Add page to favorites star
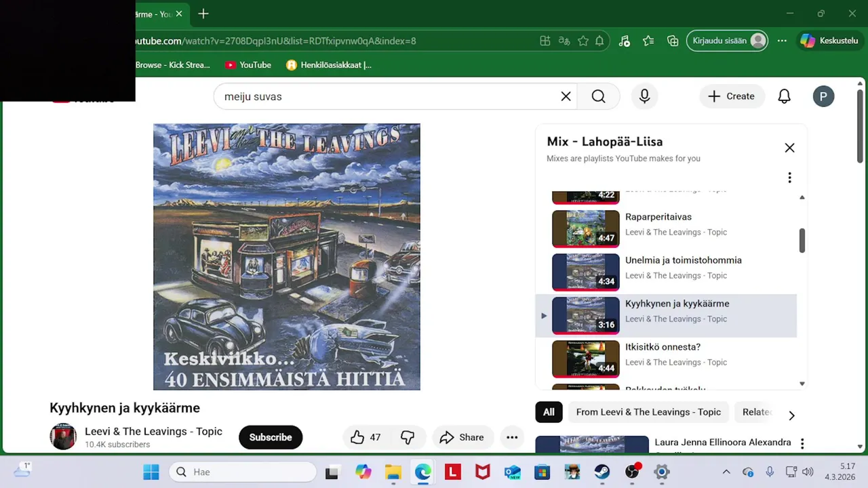 (583, 41)
